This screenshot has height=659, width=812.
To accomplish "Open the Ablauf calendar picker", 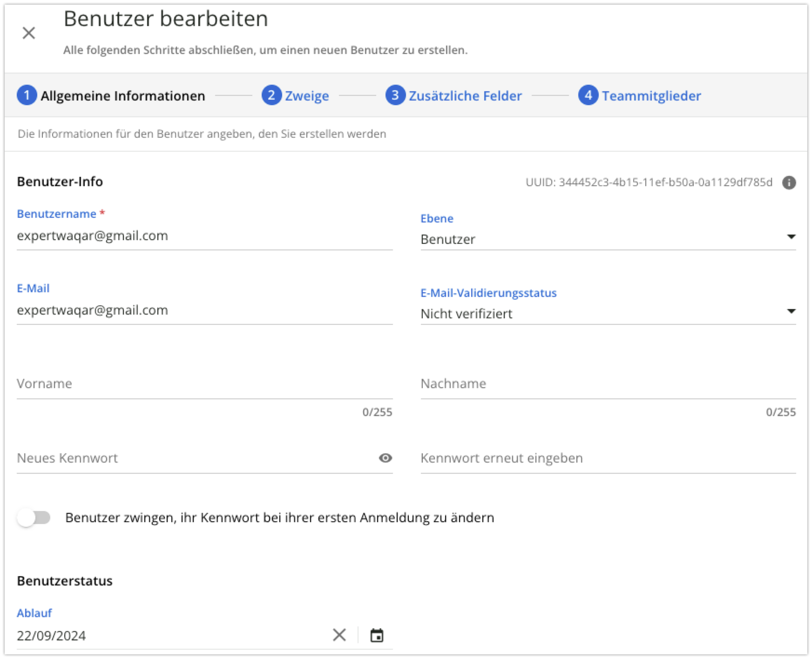I will pyautogui.click(x=377, y=635).
